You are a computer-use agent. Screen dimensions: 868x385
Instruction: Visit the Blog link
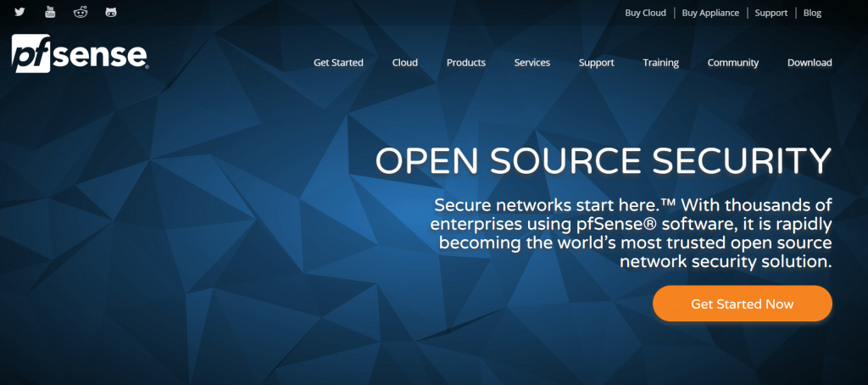[812, 13]
